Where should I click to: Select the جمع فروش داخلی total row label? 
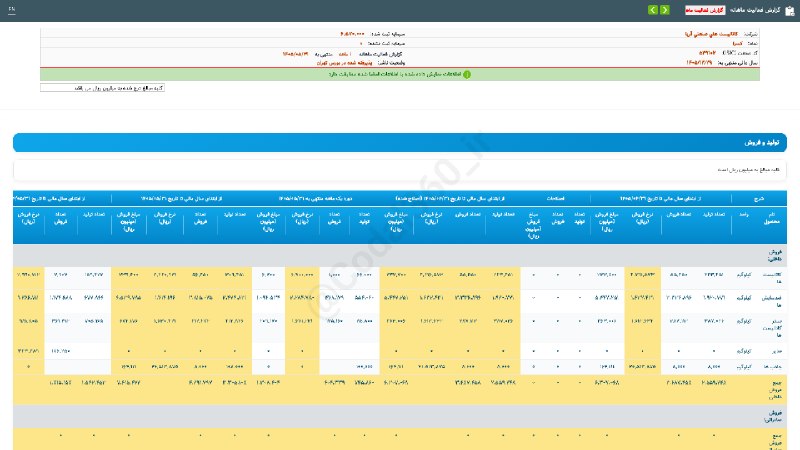click(x=775, y=390)
